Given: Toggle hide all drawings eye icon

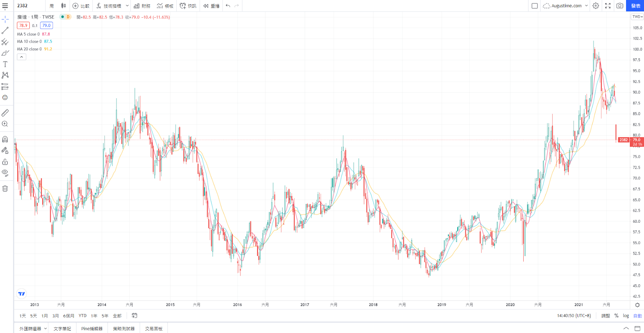Looking at the screenshot, I should click(5, 173).
